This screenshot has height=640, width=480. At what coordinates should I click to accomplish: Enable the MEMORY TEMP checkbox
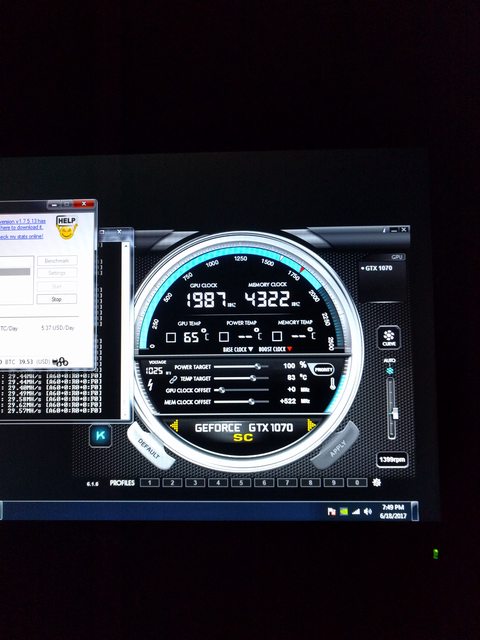[x=277, y=336]
